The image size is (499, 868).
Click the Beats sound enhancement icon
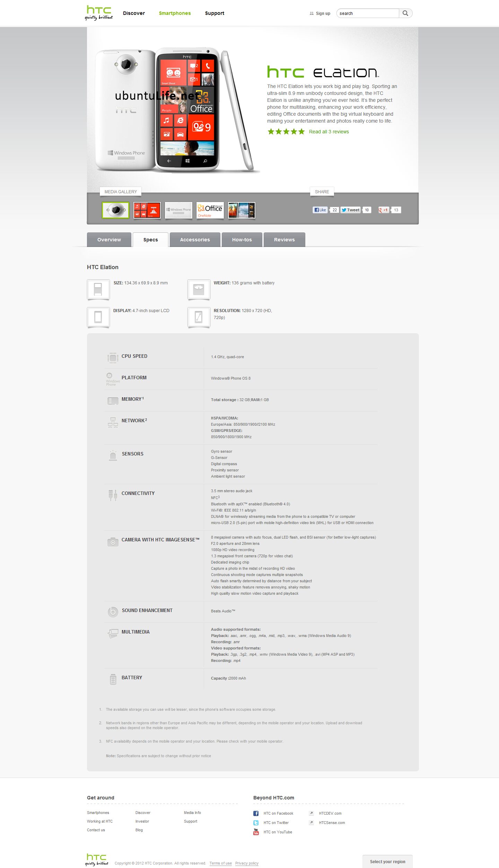coord(113,612)
